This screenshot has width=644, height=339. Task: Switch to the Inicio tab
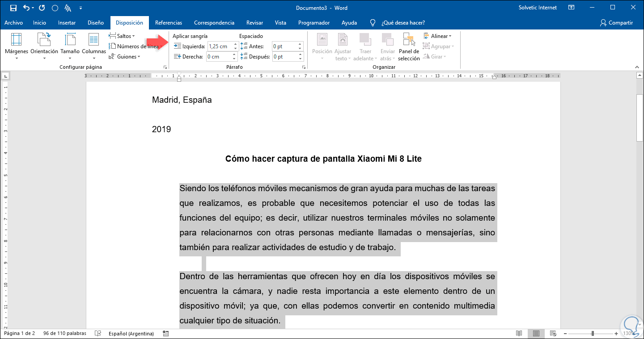tap(39, 23)
